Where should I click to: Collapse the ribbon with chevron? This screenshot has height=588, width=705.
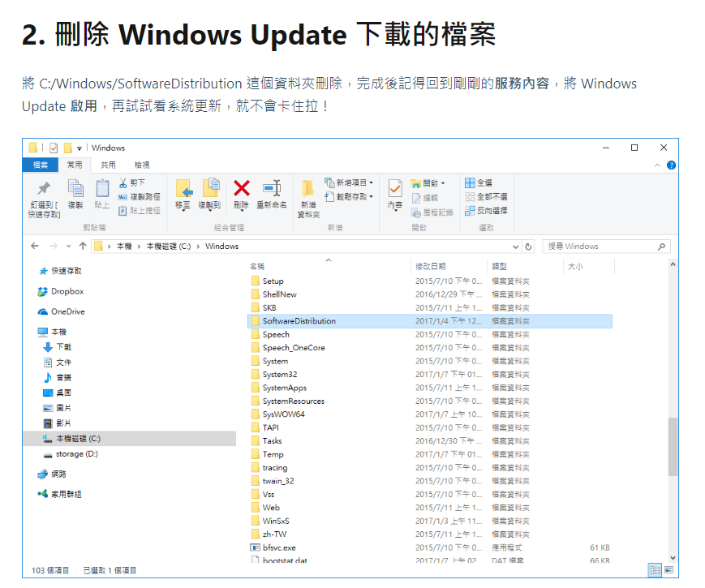click(657, 165)
